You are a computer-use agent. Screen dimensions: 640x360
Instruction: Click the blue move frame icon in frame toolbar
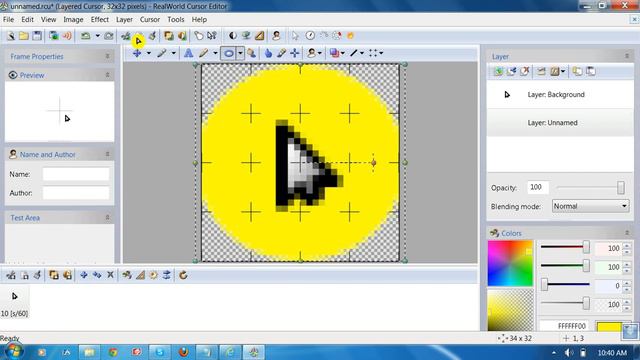click(x=84, y=275)
